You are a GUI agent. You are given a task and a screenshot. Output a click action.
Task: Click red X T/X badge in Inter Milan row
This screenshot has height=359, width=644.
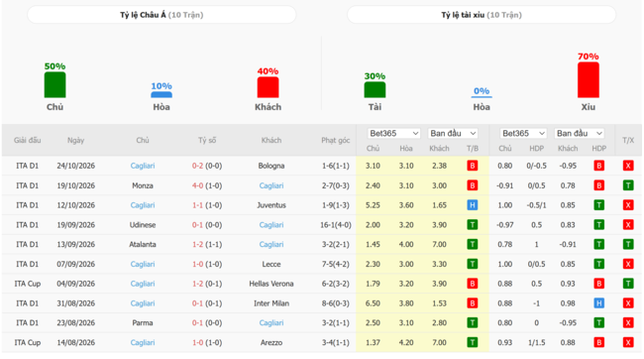628,303
